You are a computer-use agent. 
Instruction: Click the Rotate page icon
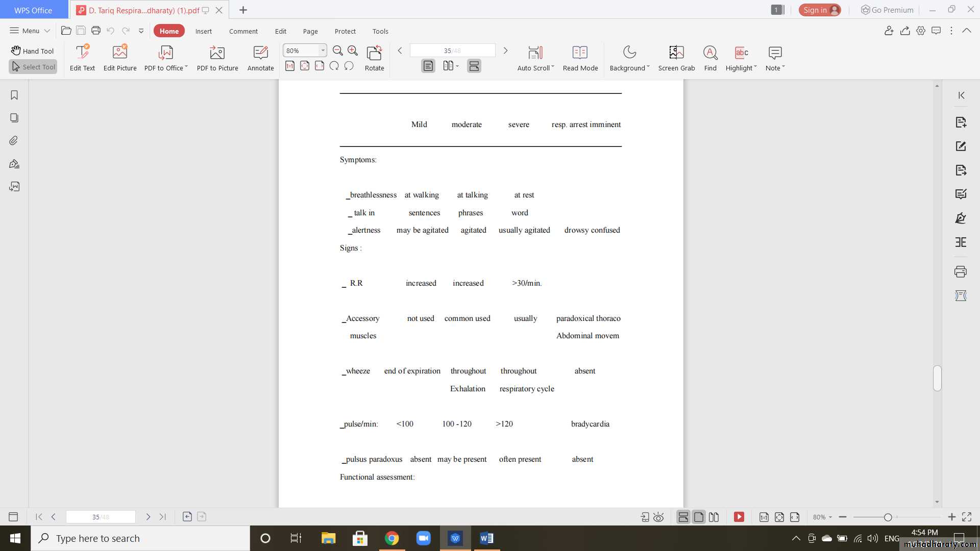point(374,53)
